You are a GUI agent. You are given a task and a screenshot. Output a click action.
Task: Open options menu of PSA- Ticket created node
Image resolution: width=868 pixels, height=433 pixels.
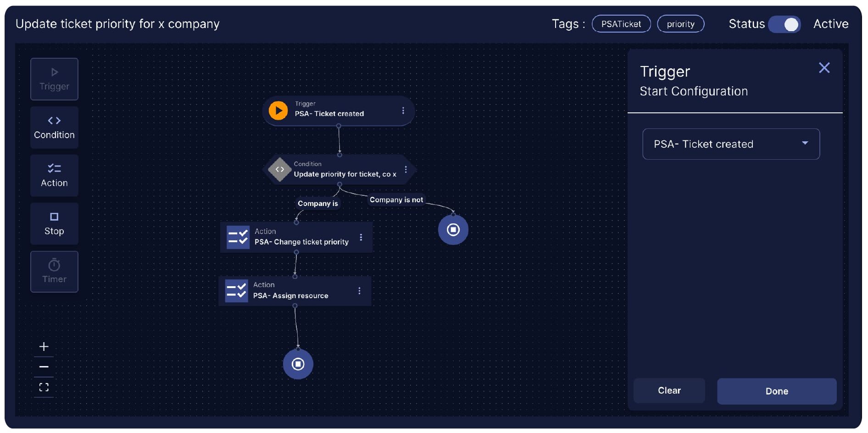[403, 111]
